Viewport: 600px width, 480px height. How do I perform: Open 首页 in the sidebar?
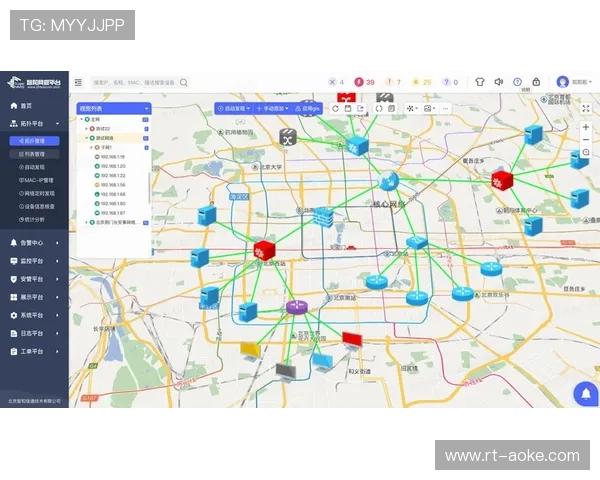25,105
